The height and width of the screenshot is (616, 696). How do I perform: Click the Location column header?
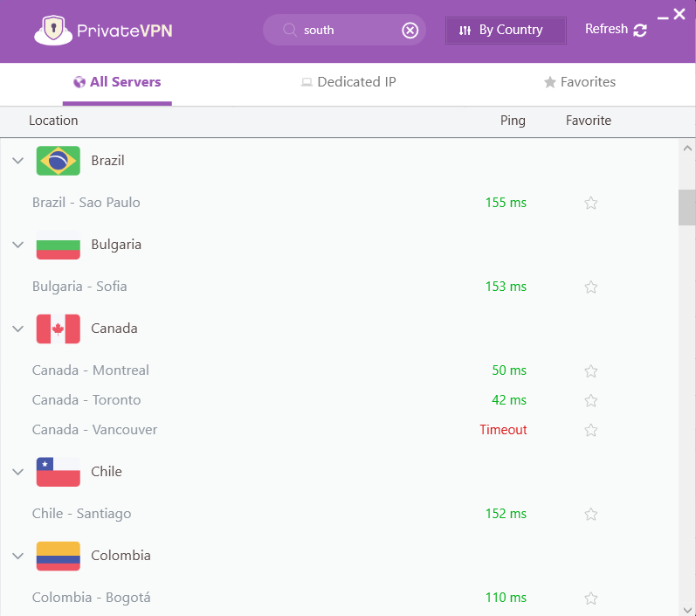click(53, 121)
